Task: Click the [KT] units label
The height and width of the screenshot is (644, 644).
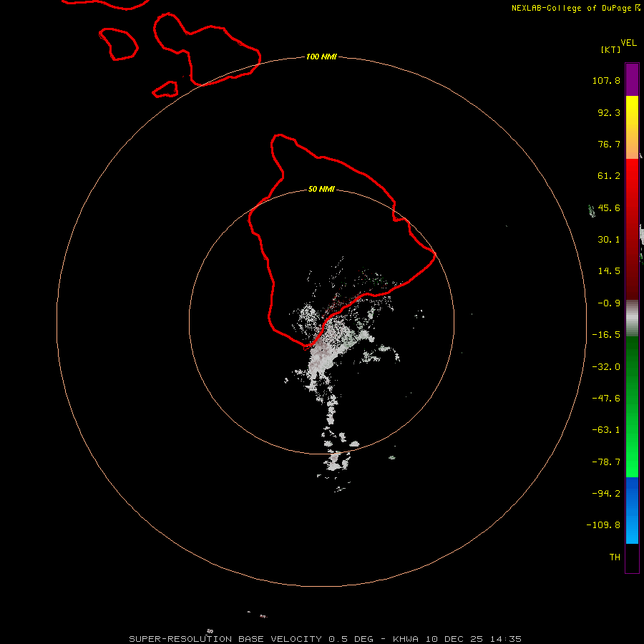Action: coord(611,49)
